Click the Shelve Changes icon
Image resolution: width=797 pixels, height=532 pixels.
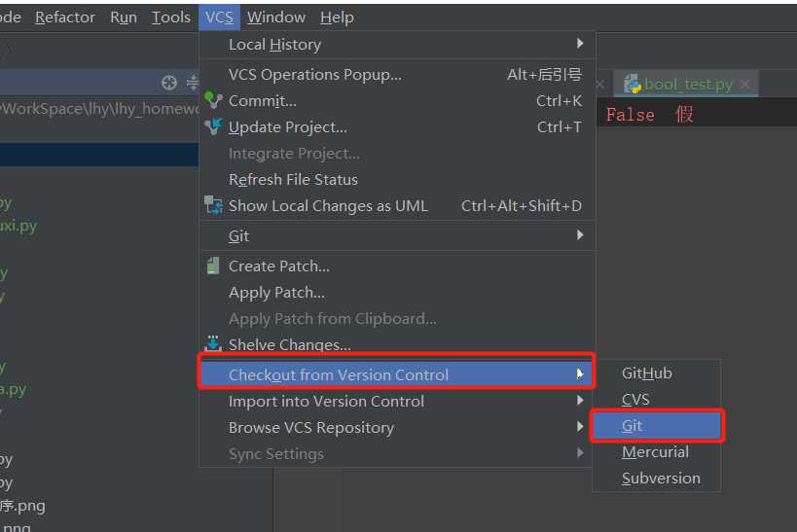213,343
